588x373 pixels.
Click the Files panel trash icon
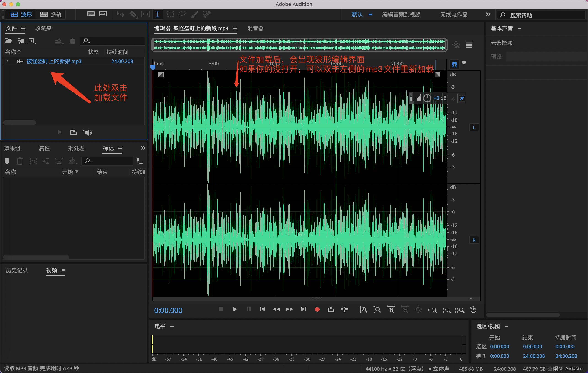coord(72,41)
